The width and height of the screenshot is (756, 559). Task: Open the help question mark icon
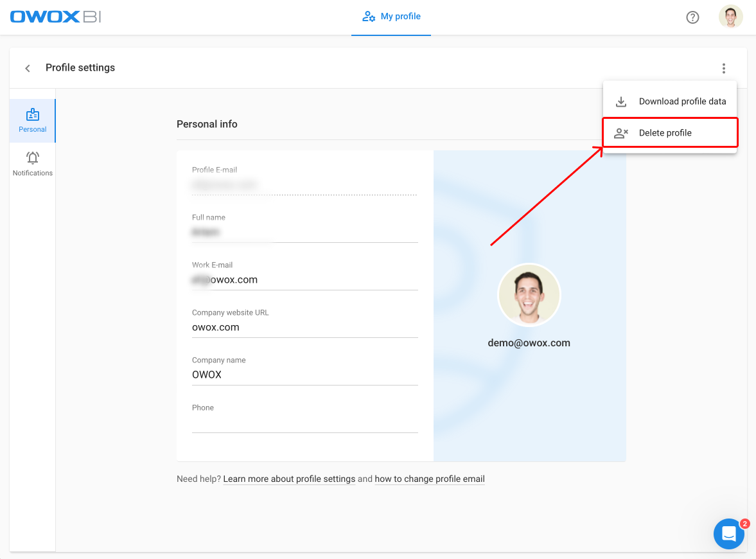[x=692, y=17]
